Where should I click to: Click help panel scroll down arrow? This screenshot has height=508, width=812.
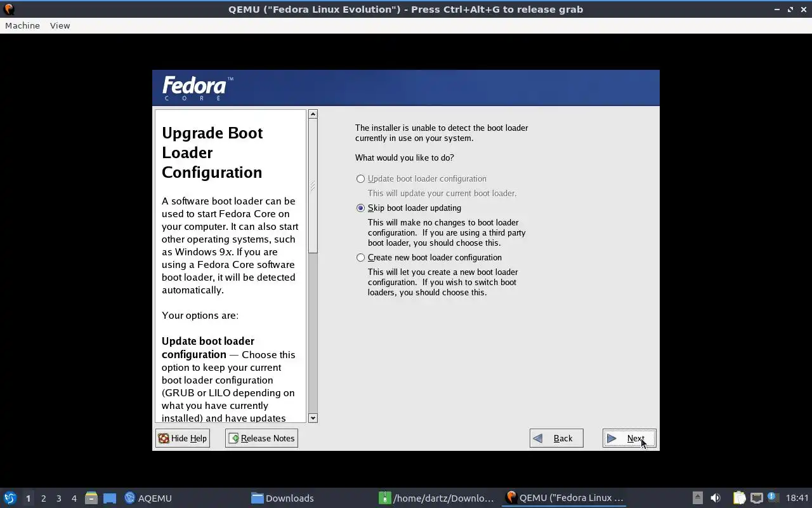(x=313, y=418)
